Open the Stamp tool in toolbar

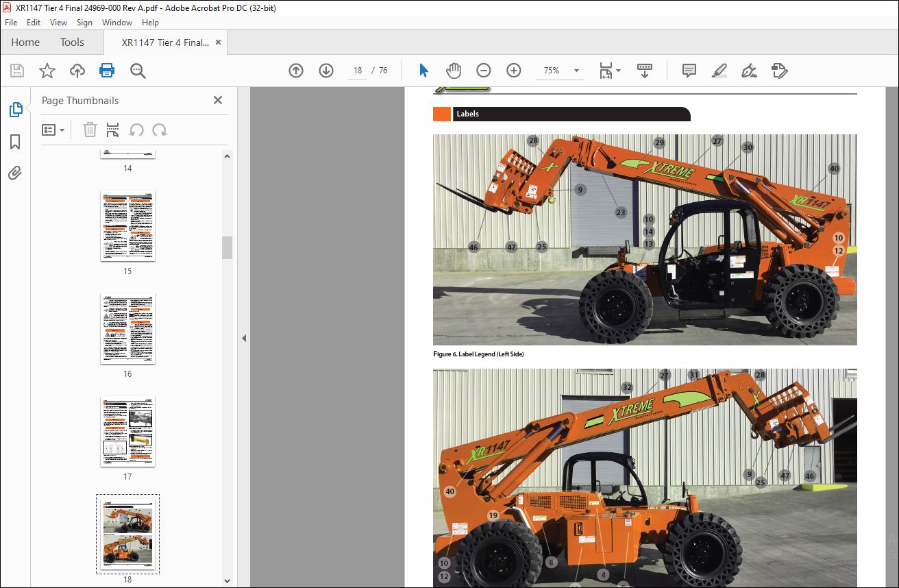(779, 71)
